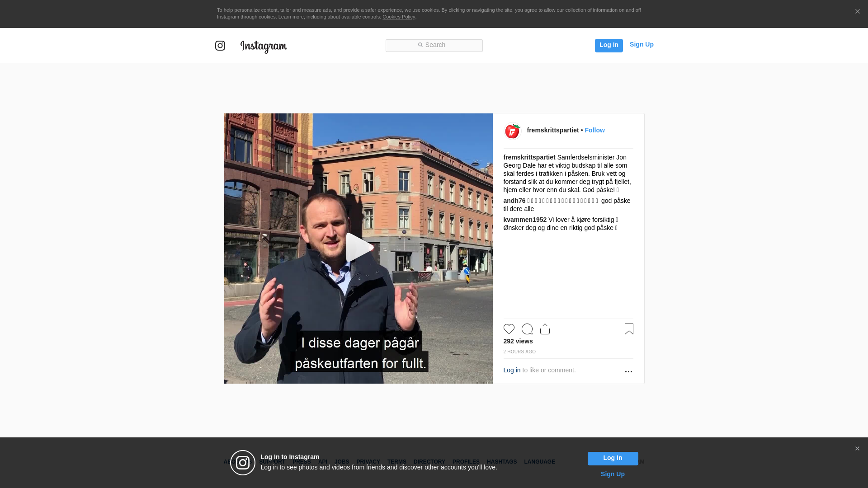The height and width of the screenshot is (488, 868).
Task: Open Instagram wordmark home link
Action: [x=264, y=47]
